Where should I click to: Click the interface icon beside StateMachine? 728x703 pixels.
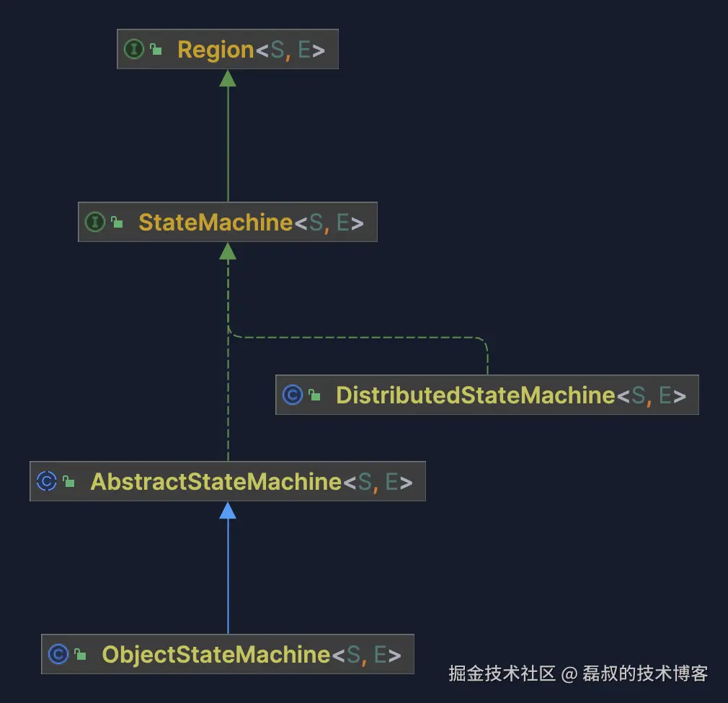coord(96,222)
